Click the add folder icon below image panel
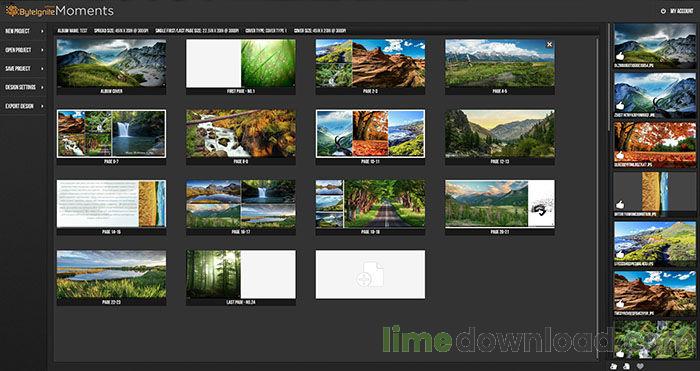This screenshot has height=371, width=700. pyautogui.click(x=615, y=367)
